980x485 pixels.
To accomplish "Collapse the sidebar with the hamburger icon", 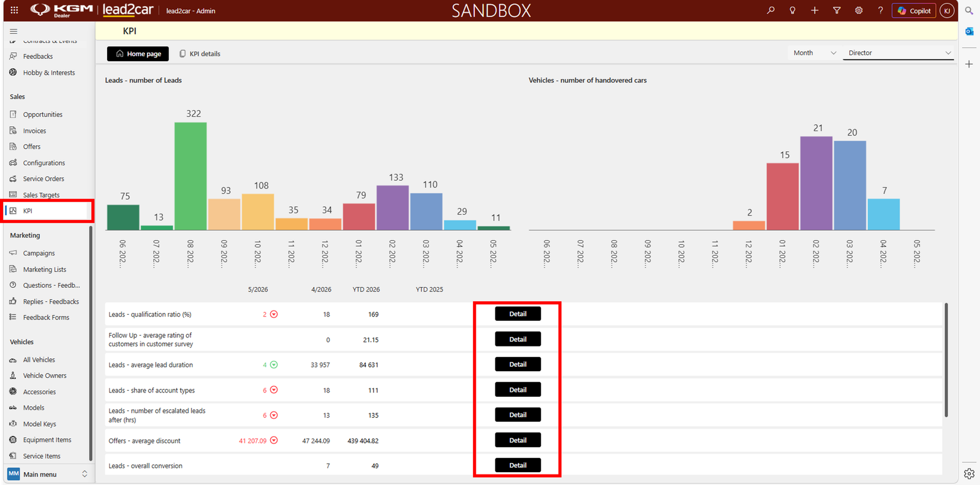I will tap(13, 31).
